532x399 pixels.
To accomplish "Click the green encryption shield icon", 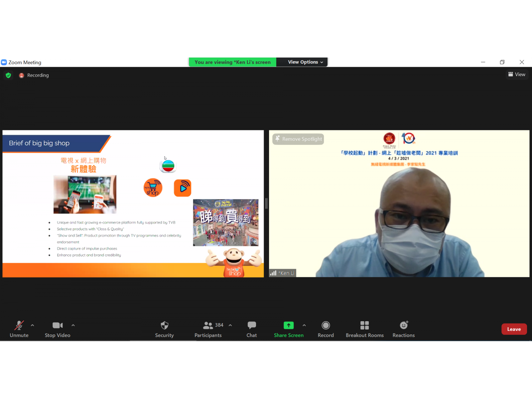I will pyautogui.click(x=8, y=75).
